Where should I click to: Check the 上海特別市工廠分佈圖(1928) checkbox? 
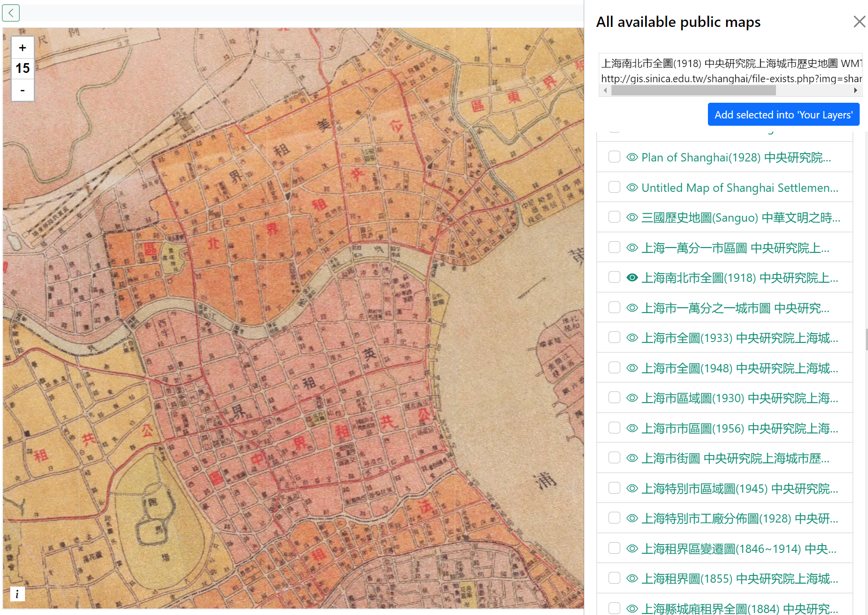[614, 518]
